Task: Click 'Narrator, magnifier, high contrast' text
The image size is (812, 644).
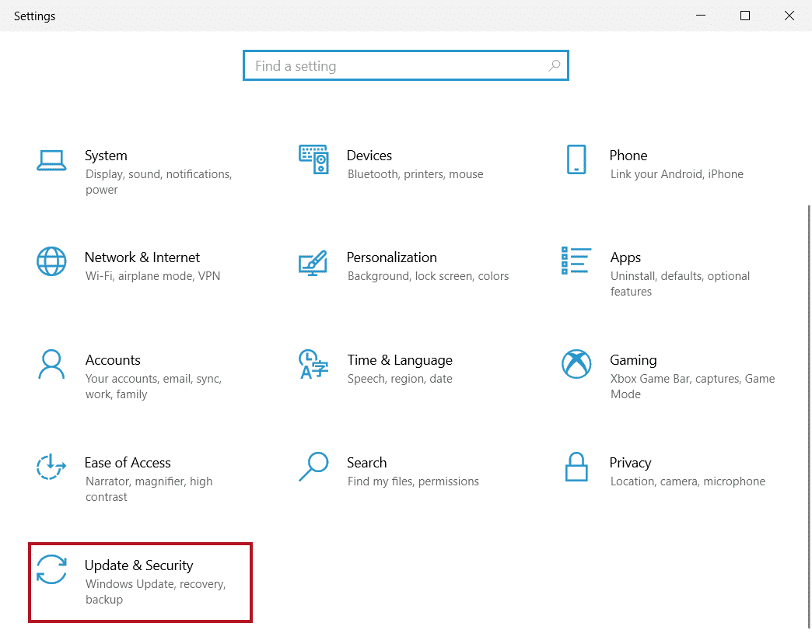Action: pos(149,489)
